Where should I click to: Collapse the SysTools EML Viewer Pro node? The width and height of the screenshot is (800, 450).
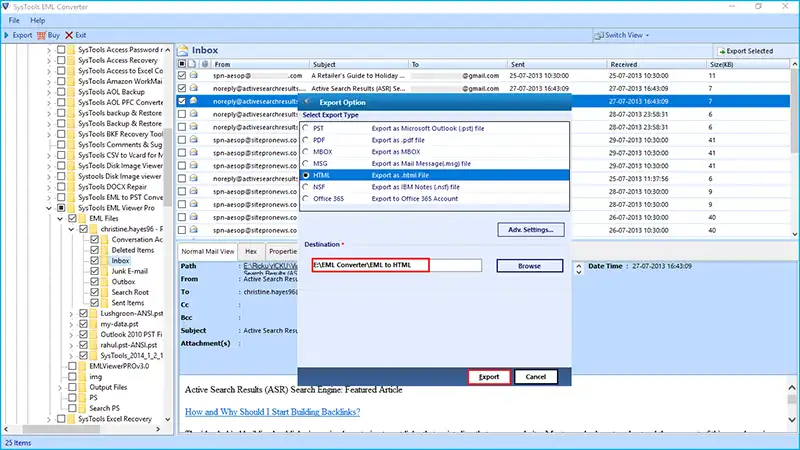pos(49,208)
